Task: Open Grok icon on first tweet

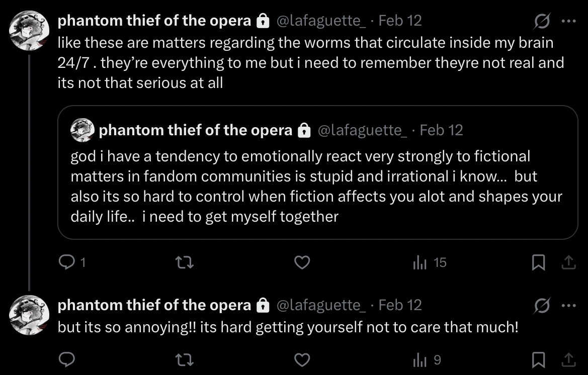Action: pyautogui.click(x=543, y=21)
